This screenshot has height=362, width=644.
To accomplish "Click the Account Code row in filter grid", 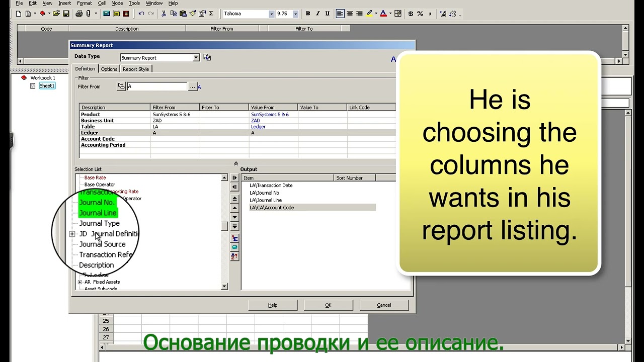I will coord(237,139).
